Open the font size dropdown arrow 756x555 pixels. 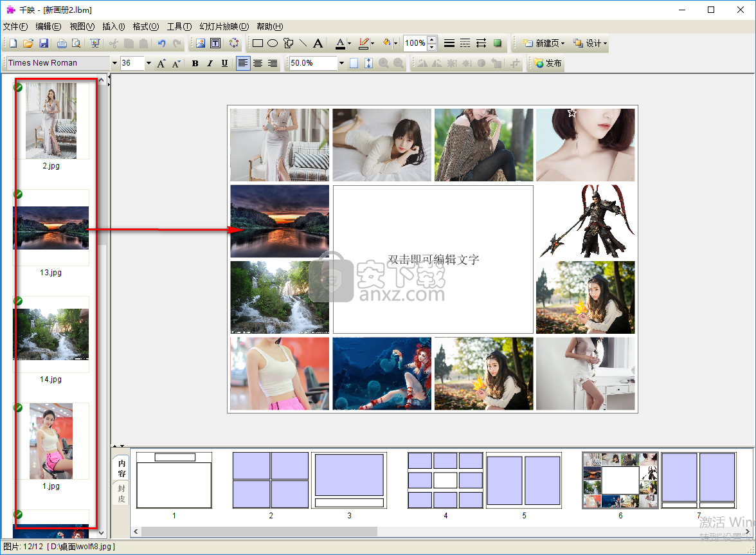(x=148, y=63)
